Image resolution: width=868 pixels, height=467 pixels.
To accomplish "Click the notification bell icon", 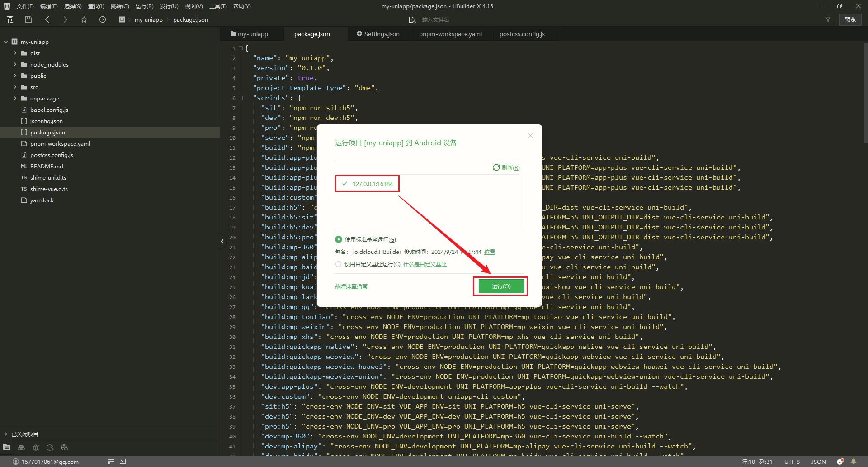I will [x=854, y=462].
